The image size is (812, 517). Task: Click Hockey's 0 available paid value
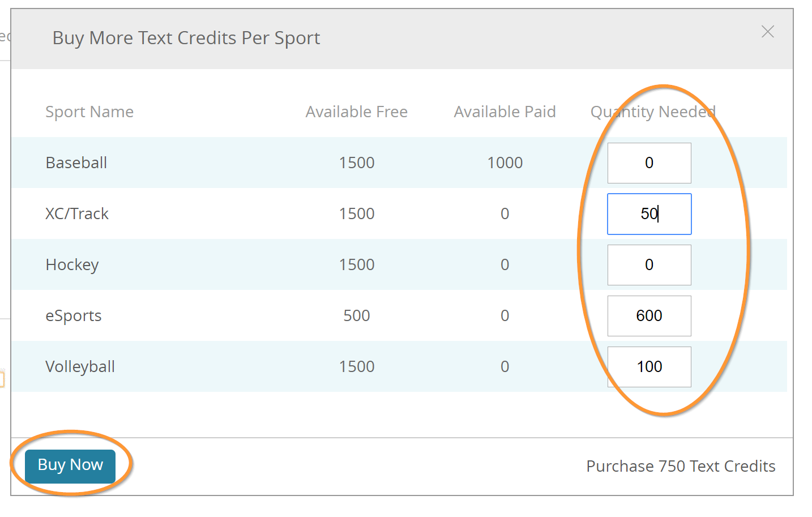click(505, 265)
